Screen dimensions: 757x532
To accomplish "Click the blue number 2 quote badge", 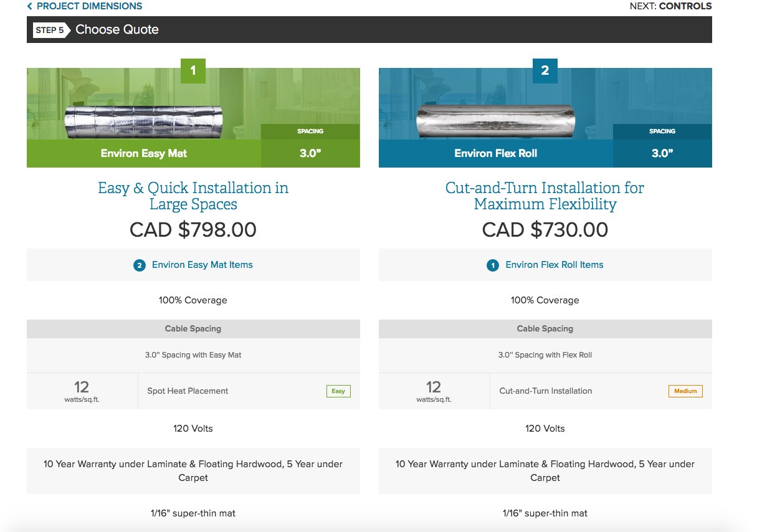I will click(x=545, y=70).
